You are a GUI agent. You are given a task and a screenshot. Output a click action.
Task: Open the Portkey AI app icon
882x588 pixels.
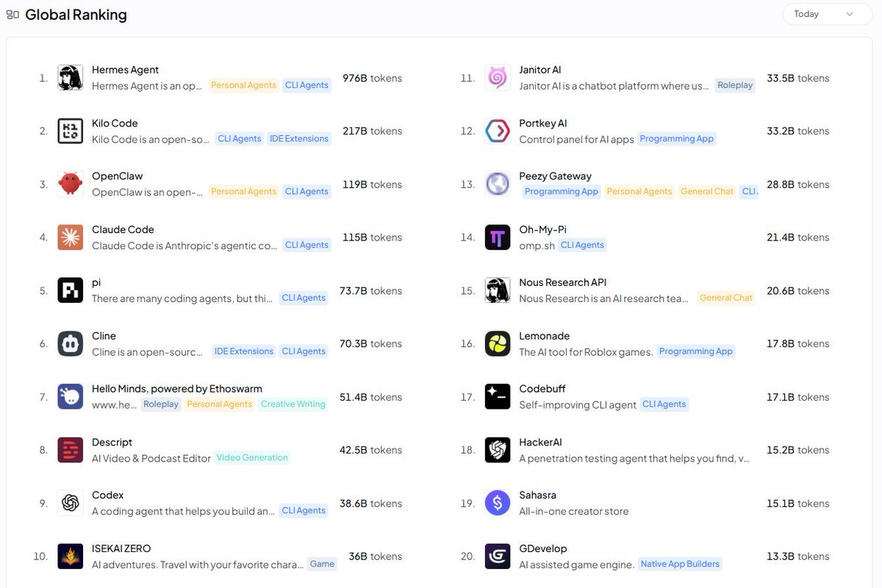[x=498, y=131]
